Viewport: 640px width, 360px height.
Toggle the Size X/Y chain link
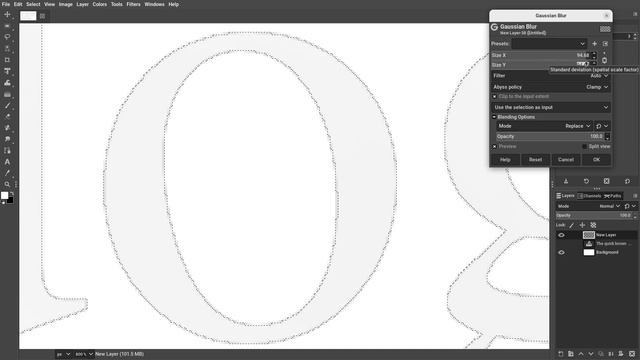pos(604,60)
